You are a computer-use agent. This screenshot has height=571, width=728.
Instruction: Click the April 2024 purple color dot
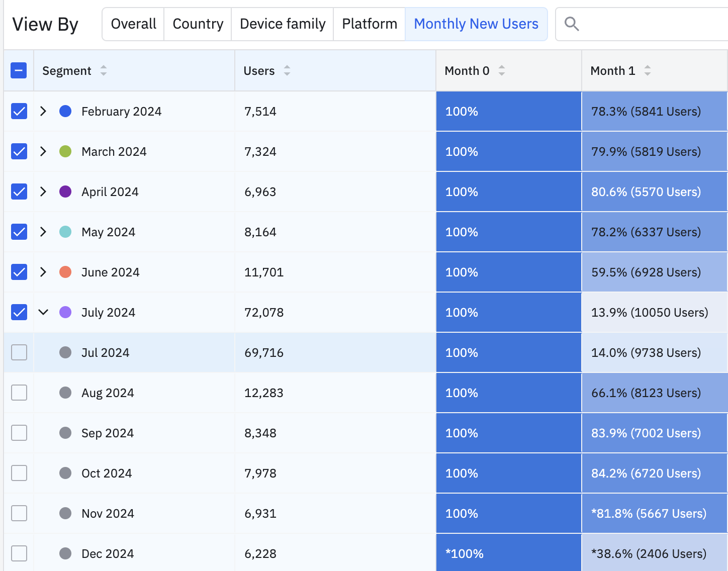tap(65, 192)
